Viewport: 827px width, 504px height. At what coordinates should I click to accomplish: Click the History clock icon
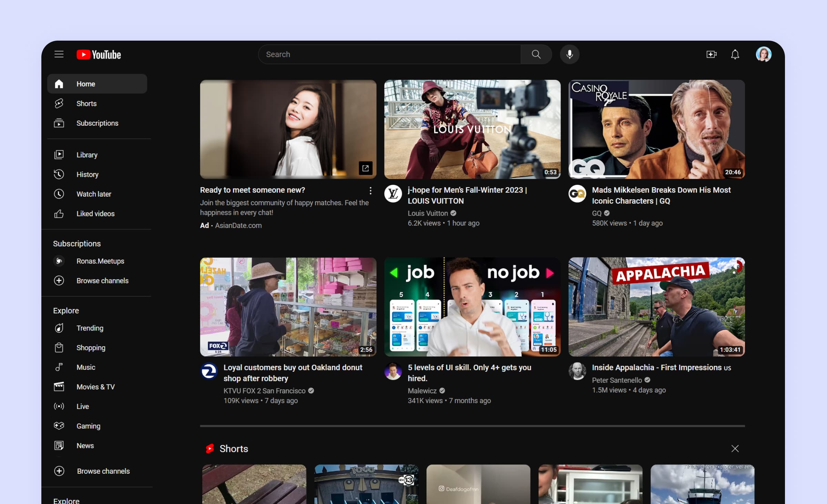[x=59, y=174]
